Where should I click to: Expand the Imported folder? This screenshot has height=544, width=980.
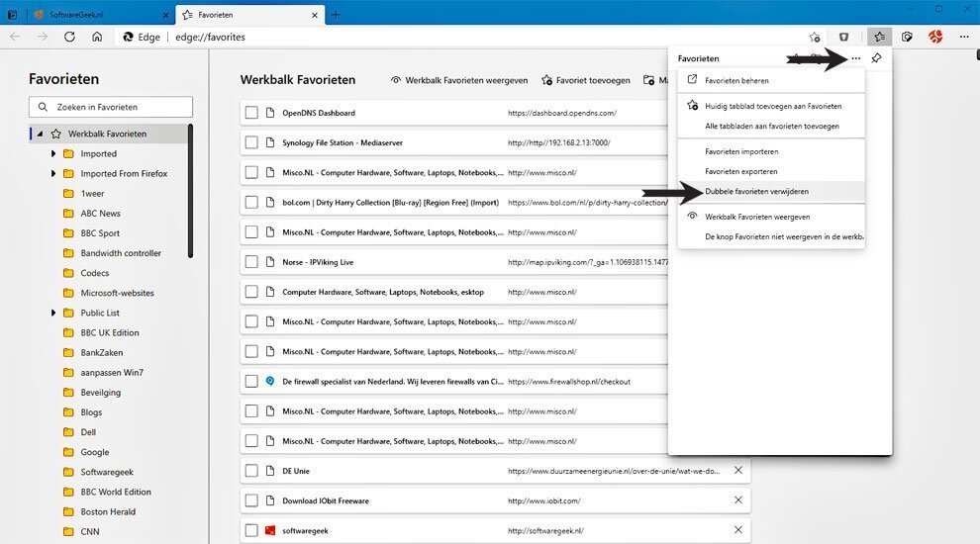[x=53, y=153]
